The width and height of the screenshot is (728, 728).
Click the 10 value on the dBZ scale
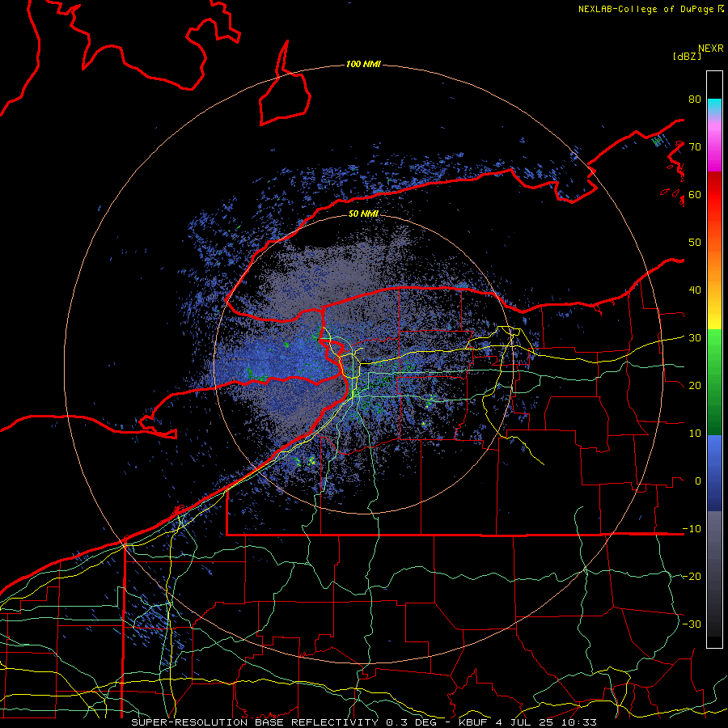(x=695, y=434)
